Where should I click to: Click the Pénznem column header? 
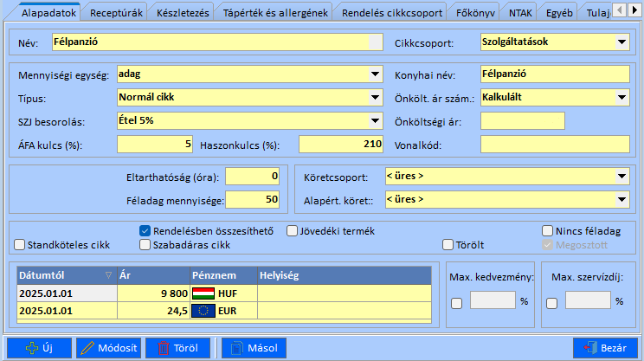[224, 275]
